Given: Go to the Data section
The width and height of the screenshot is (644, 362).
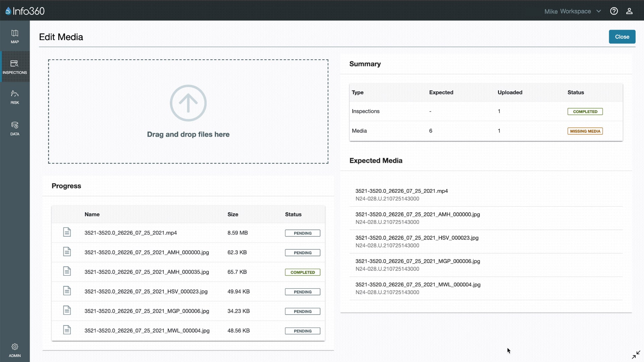Looking at the screenshot, I should coord(15,128).
